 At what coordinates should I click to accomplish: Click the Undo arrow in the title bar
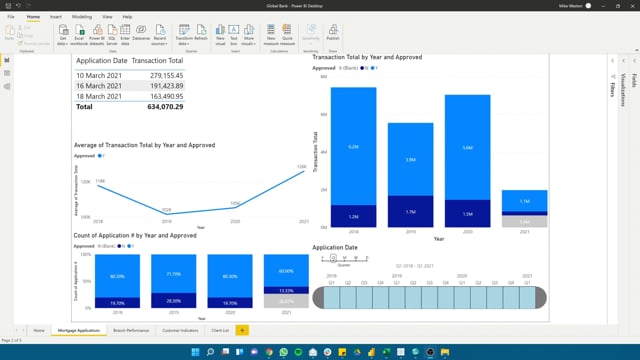click(x=18, y=6)
